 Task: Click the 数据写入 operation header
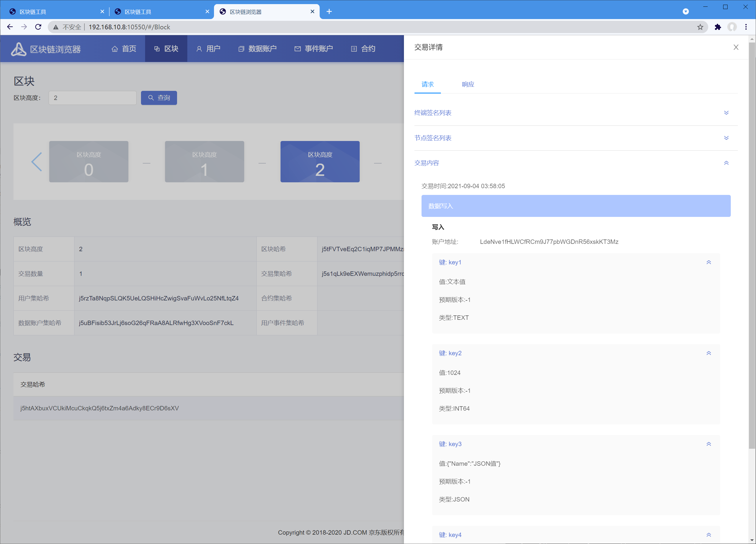point(576,206)
